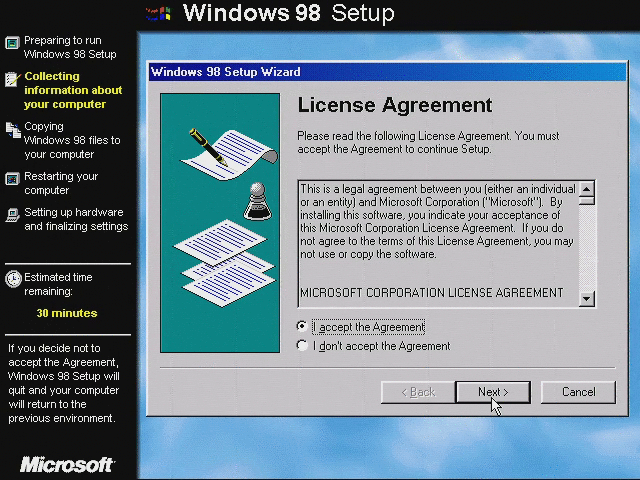Click the Microsoft logo
640x480 pixels.
67,464
